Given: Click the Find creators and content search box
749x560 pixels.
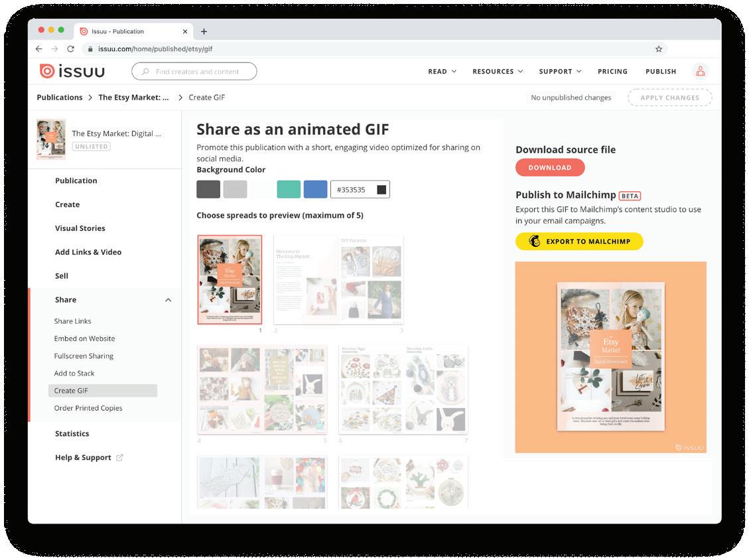Looking at the screenshot, I should tap(194, 72).
